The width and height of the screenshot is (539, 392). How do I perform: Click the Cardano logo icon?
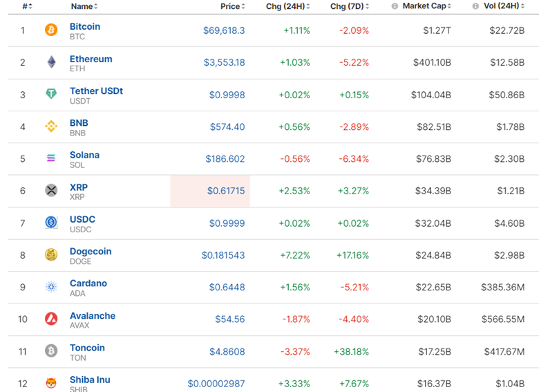(51, 286)
